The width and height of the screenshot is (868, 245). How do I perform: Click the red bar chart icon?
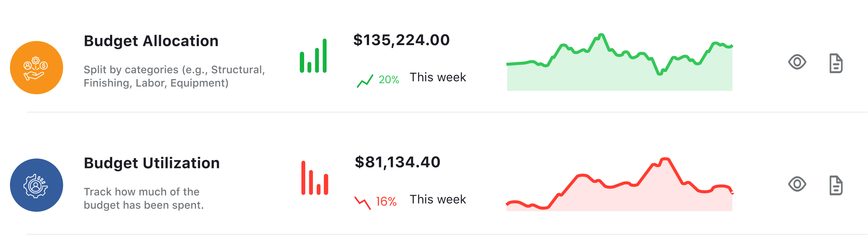[x=314, y=178]
